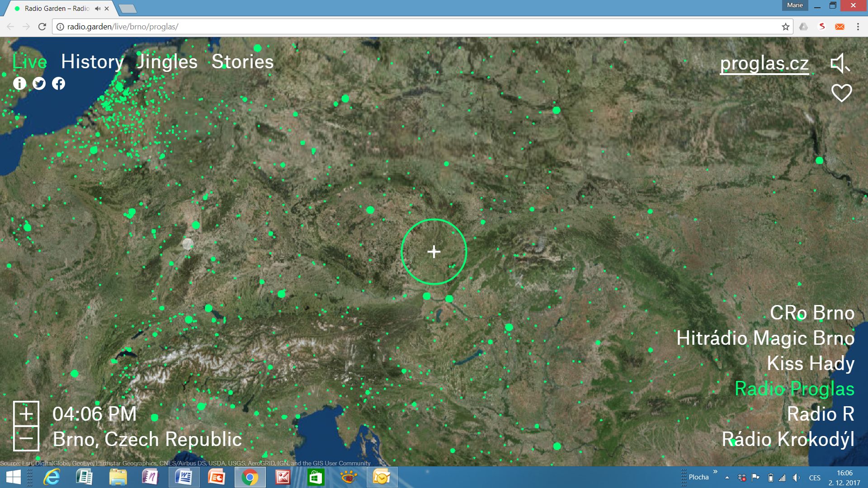Share via the Twitter icon

coord(39,84)
